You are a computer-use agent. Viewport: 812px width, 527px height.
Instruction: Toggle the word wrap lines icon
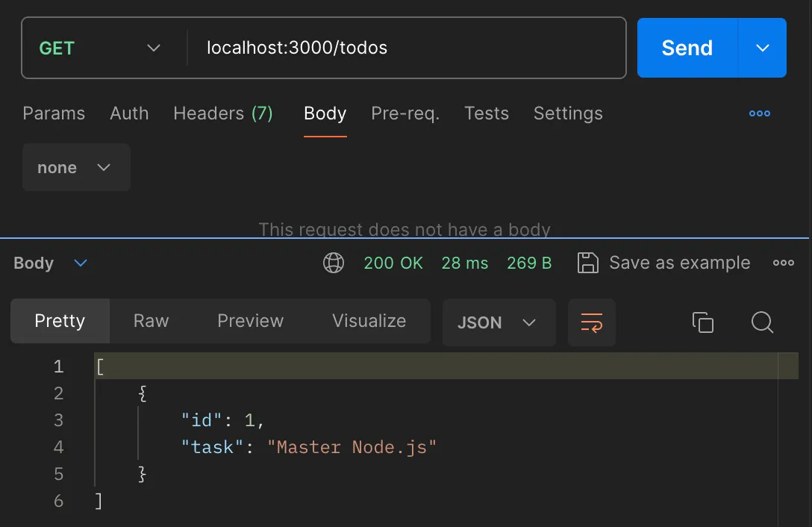591,322
